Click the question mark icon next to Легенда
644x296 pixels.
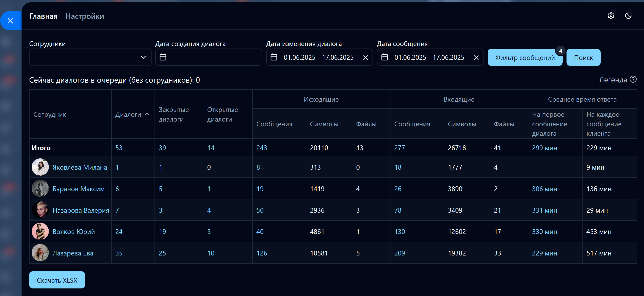point(633,79)
